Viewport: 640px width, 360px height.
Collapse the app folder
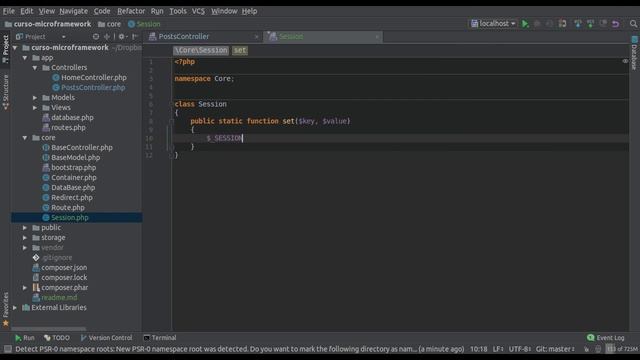tap(25, 58)
